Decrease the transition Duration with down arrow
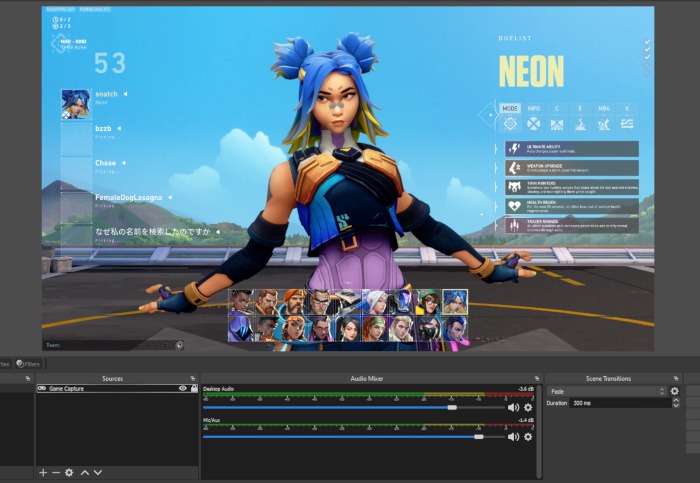Screen dimensions: 700x483 pos(676,405)
